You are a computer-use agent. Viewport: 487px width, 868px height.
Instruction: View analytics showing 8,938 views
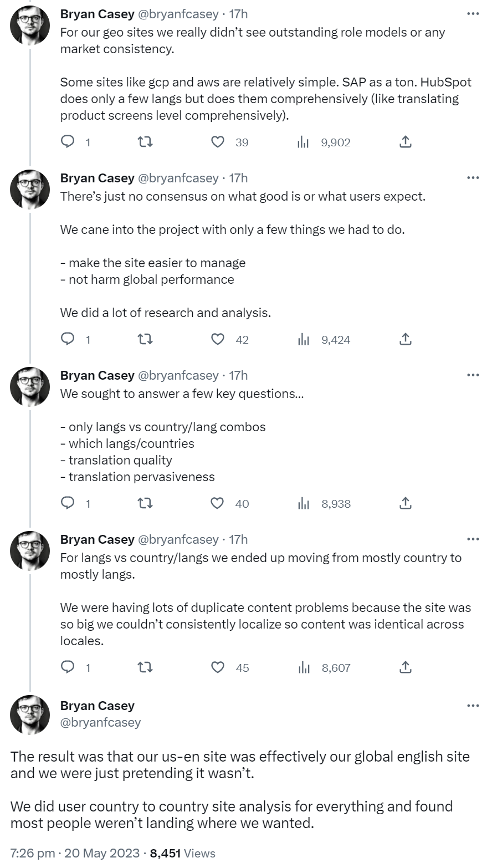click(303, 503)
